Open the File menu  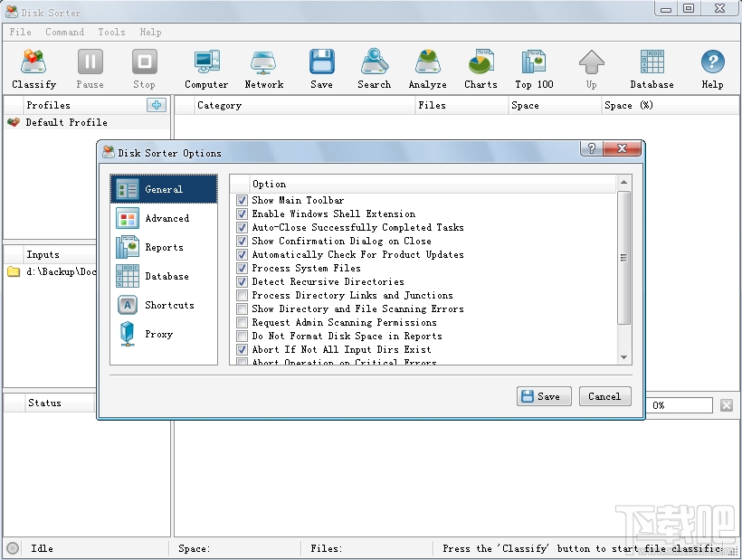(20, 32)
